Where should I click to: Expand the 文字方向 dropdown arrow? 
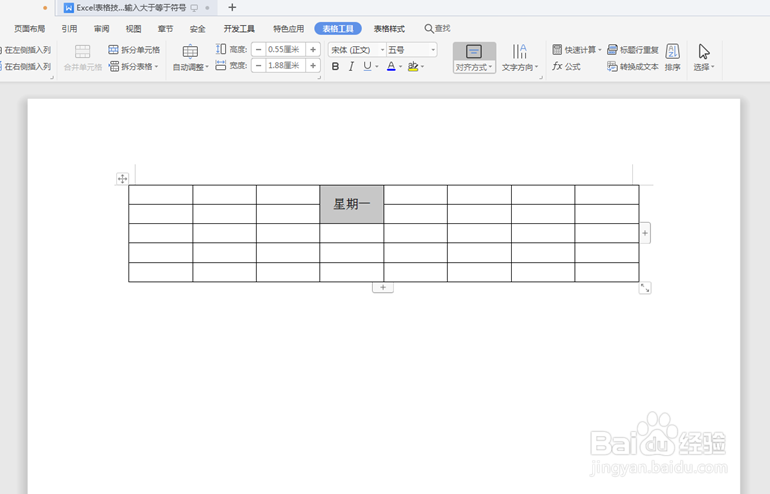[x=537, y=67]
